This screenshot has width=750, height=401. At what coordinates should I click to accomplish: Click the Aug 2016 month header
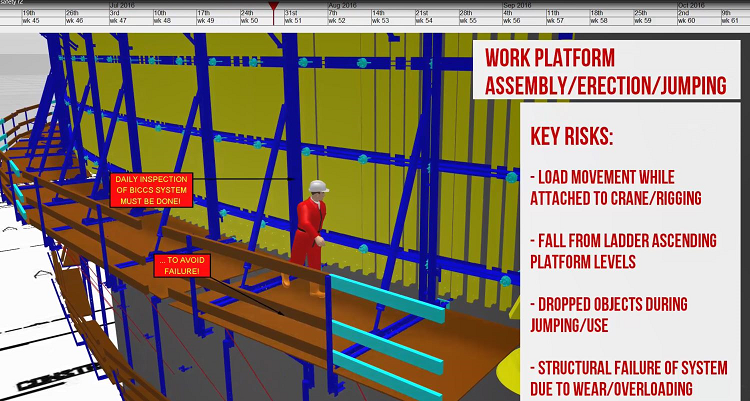342,5
